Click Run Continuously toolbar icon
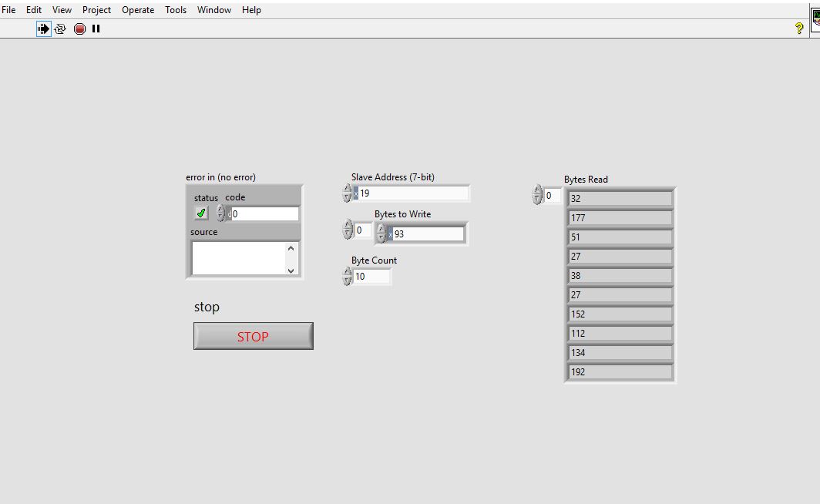Viewport: 820px width, 504px height. 60,29
